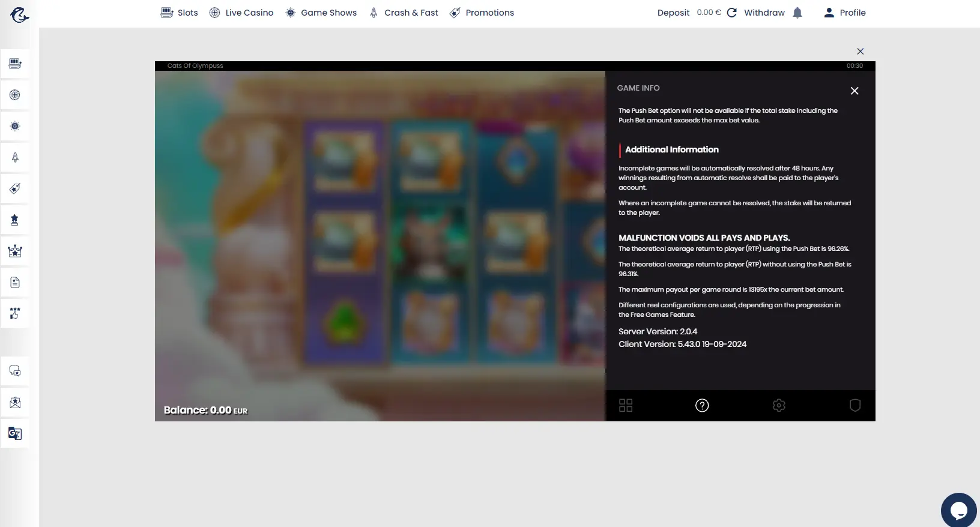Click the Client Version: 5.43.0 line

pyautogui.click(x=683, y=344)
